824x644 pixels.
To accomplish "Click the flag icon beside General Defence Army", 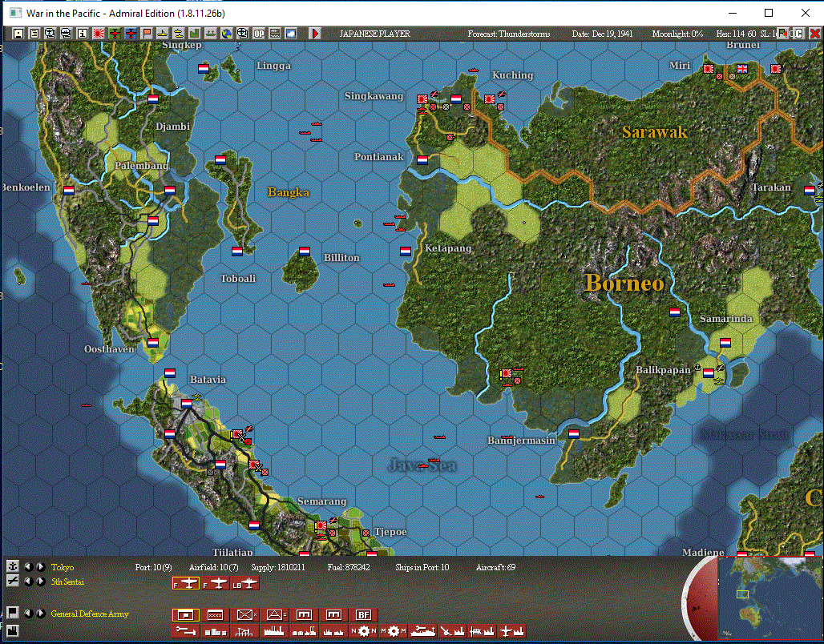I will [x=13, y=613].
